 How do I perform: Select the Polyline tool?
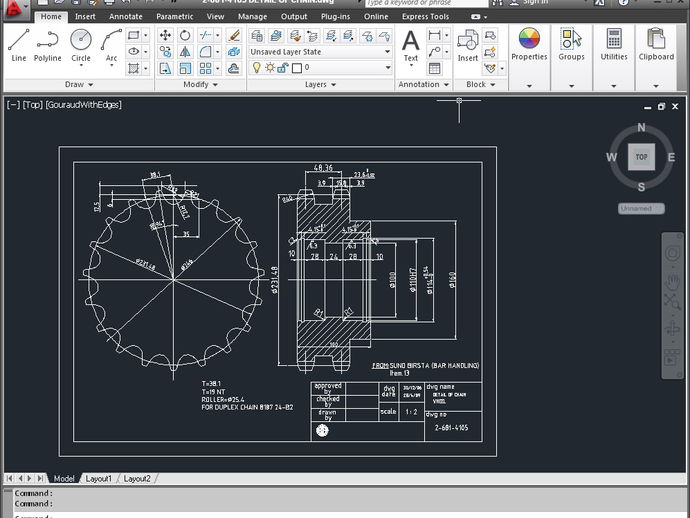pyautogui.click(x=48, y=45)
